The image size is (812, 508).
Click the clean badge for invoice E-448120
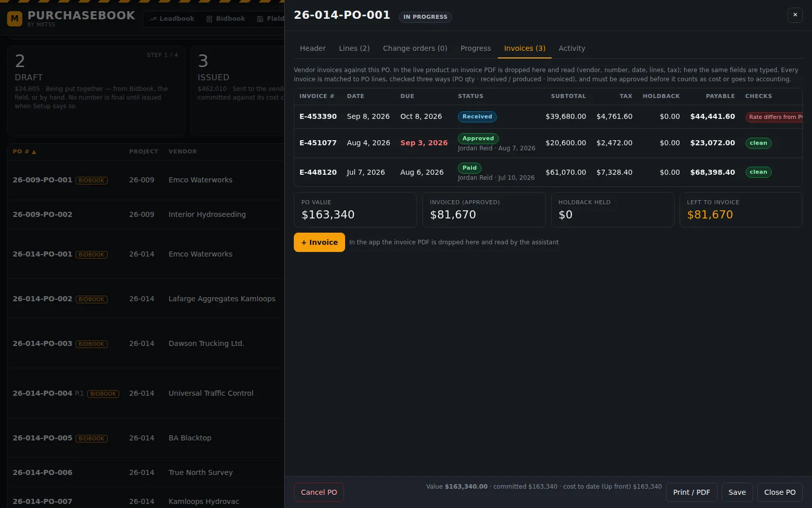tap(758, 172)
